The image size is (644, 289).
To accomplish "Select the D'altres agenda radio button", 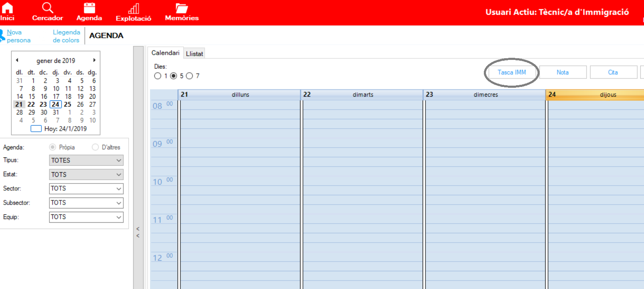I will [95, 147].
